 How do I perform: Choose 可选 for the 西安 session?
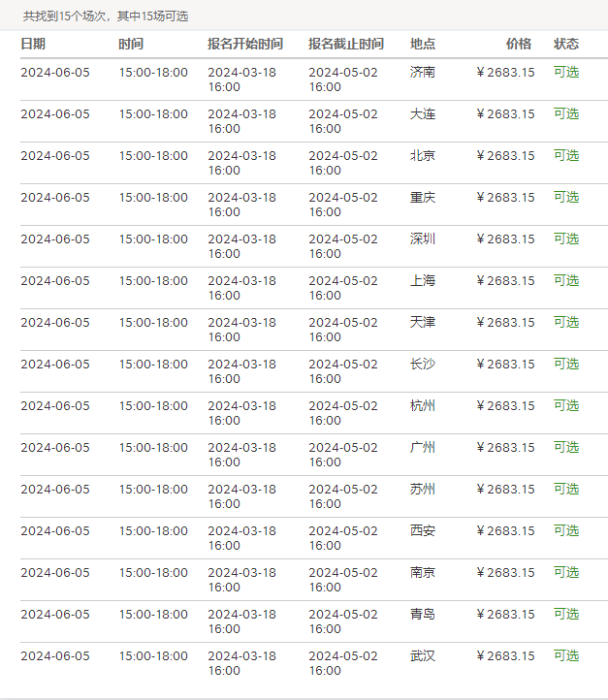565,530
